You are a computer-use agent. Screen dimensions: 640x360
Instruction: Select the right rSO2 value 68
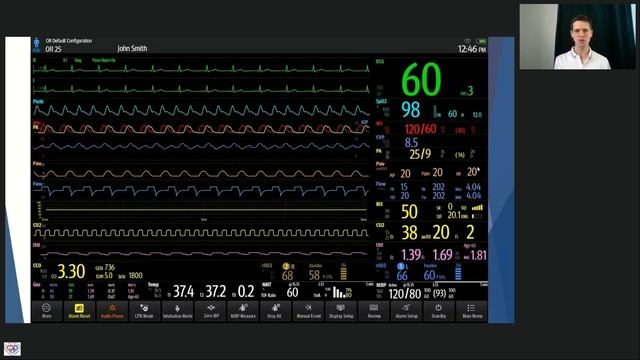click(x=287, y=276)
